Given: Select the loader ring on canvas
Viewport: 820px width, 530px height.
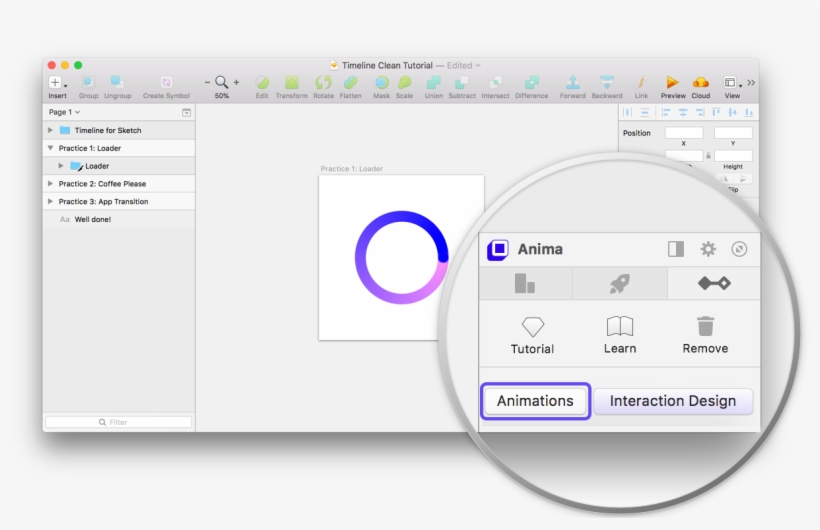Looking at the screenshot, I should (x=401, y=257).
